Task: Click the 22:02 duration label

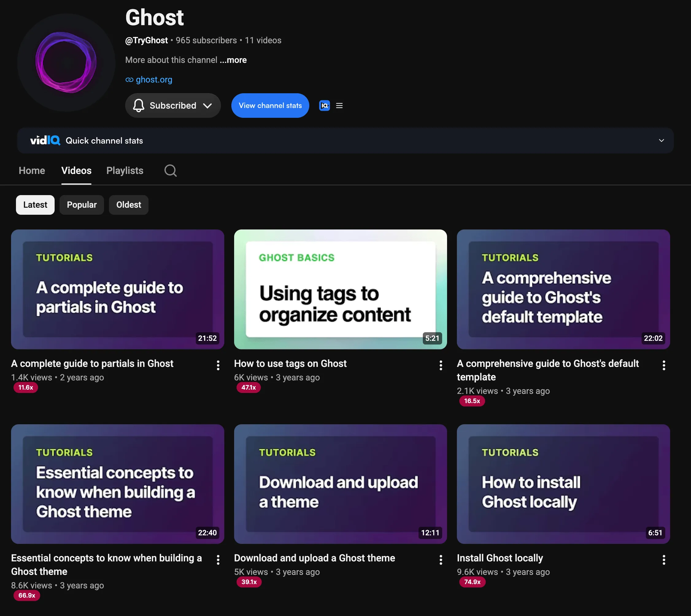Action: pos(653,338)
